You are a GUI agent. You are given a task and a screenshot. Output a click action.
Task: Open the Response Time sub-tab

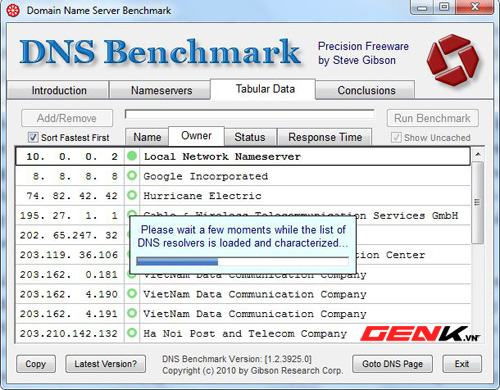325,137
